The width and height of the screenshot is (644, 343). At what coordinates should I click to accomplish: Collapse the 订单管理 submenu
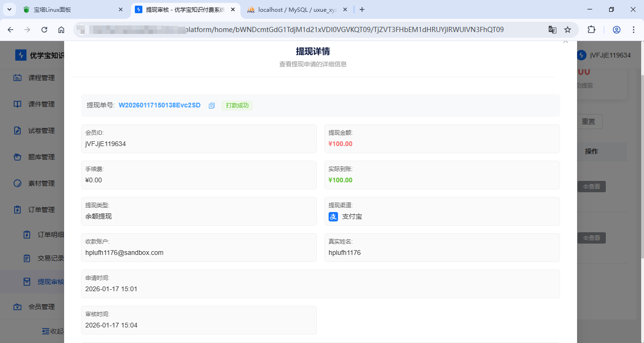click(17, 209)
